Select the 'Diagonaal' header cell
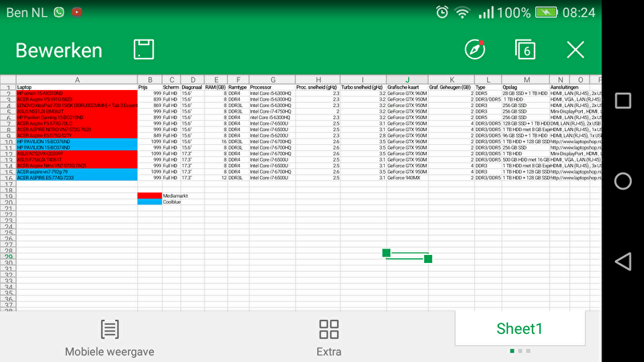Viewport: 644px width, 362px height. (x=192, y=87)
